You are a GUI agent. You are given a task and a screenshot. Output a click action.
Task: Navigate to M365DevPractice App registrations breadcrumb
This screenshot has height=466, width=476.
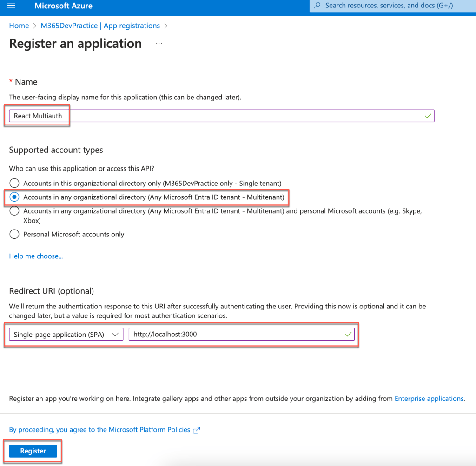[100, 26]
